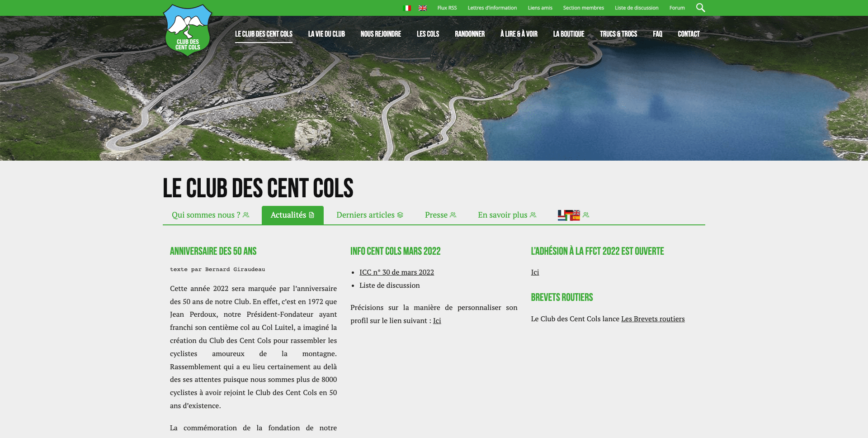
Task: Open Nous Rejoindre menu
Action: (381, 34)
